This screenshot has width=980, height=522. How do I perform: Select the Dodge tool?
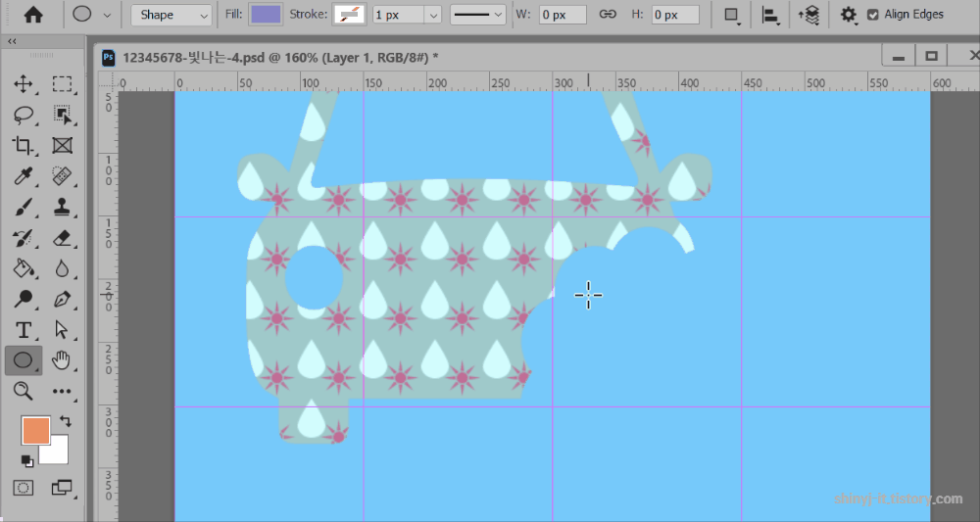(24, 299)
